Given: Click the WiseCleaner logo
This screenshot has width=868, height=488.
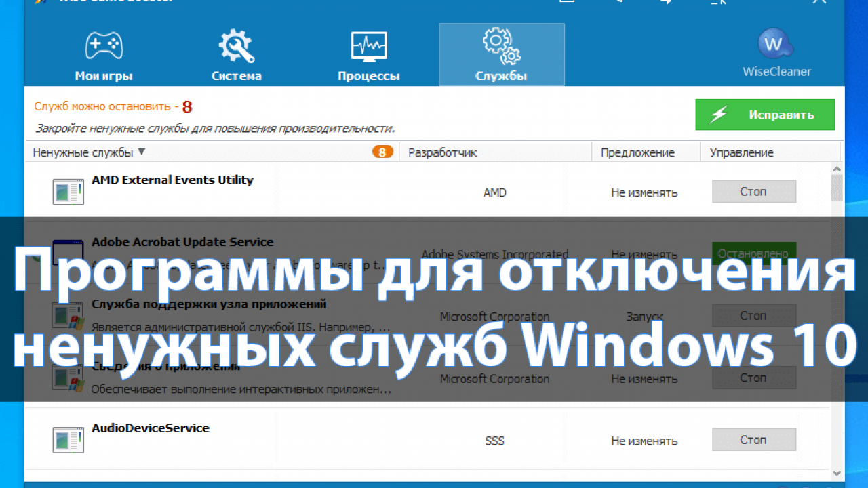Looking at the screenshot, I should coord(776,53).
